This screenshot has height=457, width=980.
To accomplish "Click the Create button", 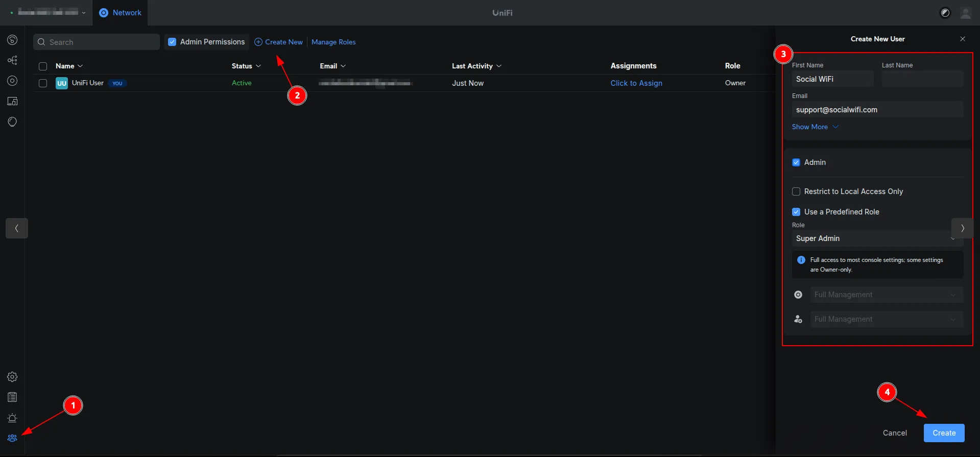I will (944, 433).
